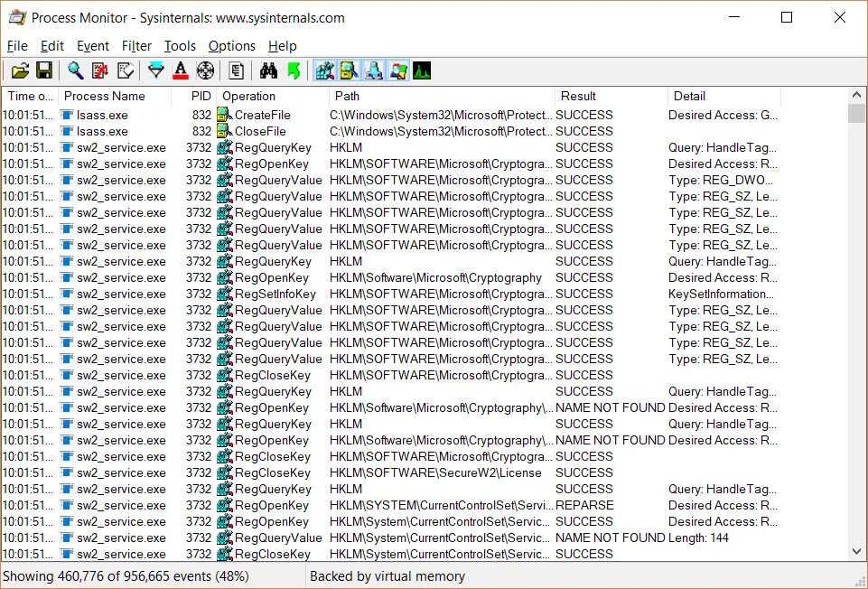
Task: Sort by the PID column header
Action: click(x=194, y=96)
